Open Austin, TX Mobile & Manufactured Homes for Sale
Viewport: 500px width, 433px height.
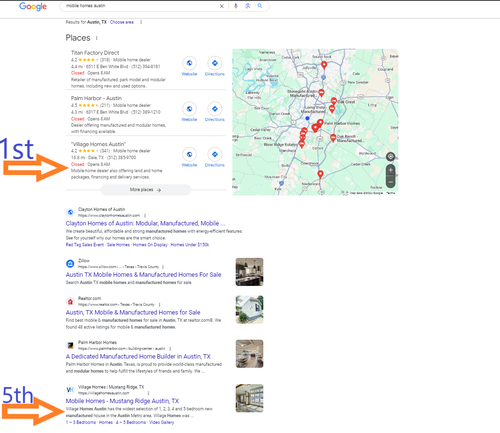tap(133, 312)
